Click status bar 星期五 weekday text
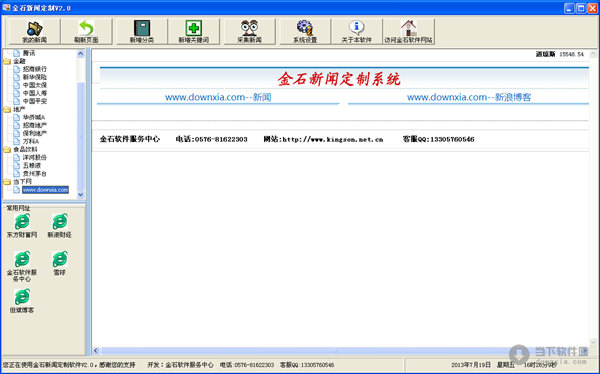This screenshot has height=374, width=600. (506, 365)
